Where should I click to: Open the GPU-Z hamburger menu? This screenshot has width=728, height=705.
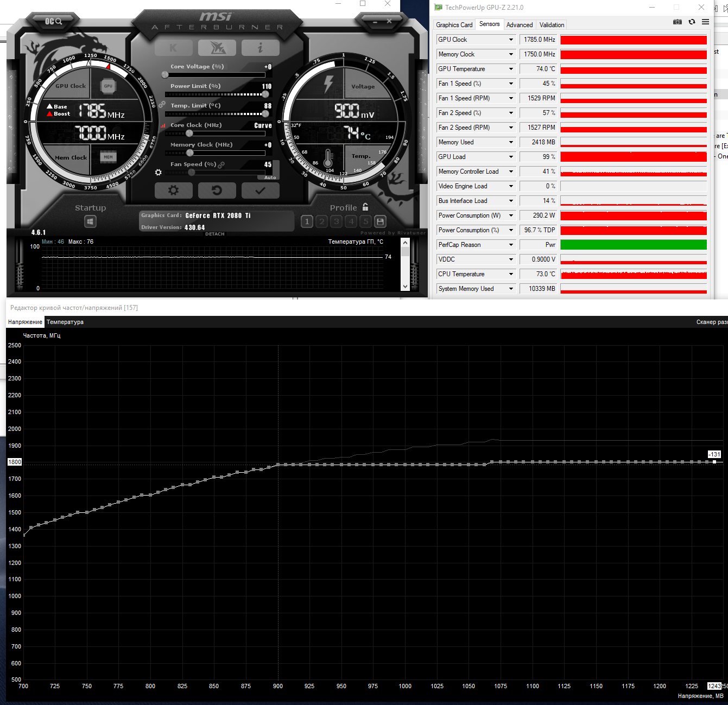point(705,22)
